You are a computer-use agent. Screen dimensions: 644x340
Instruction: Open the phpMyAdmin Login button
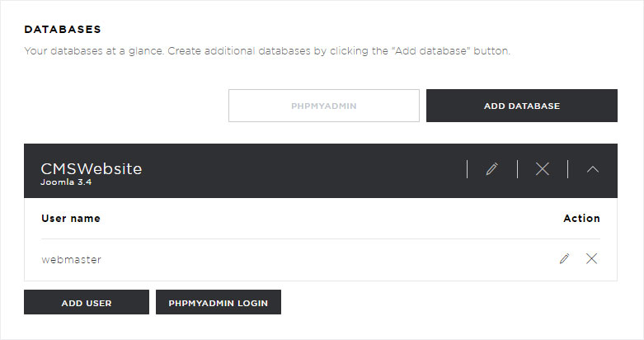[218, 303]
